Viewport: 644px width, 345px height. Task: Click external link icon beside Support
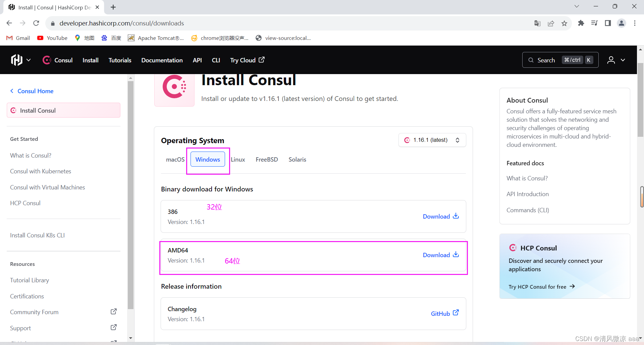pos(114,327)
